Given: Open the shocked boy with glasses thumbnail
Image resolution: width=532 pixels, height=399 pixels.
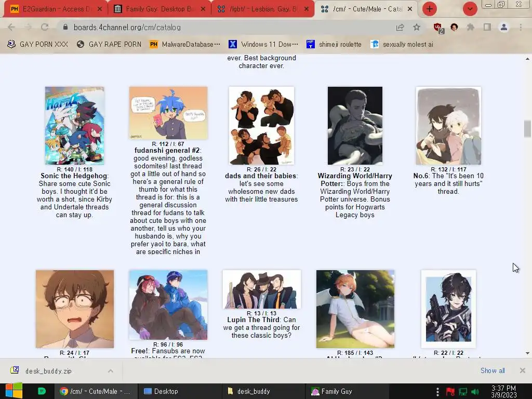Looking at the screenshot, I should click(x=75, y=309).
